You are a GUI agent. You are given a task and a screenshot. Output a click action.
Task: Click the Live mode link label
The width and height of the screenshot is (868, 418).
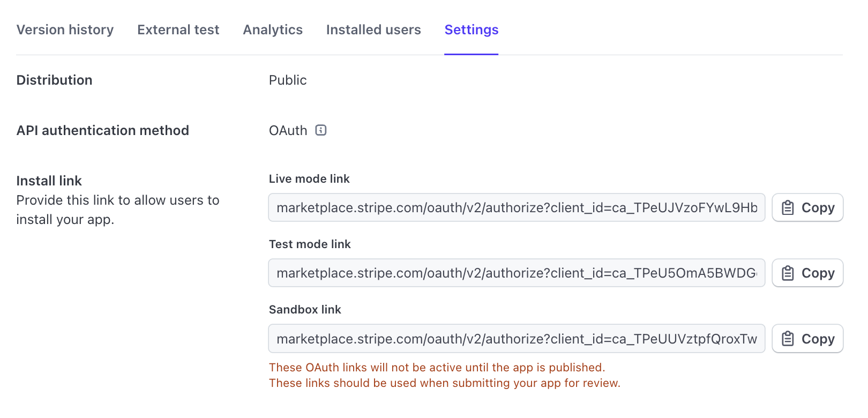click(x=309, y=179)
